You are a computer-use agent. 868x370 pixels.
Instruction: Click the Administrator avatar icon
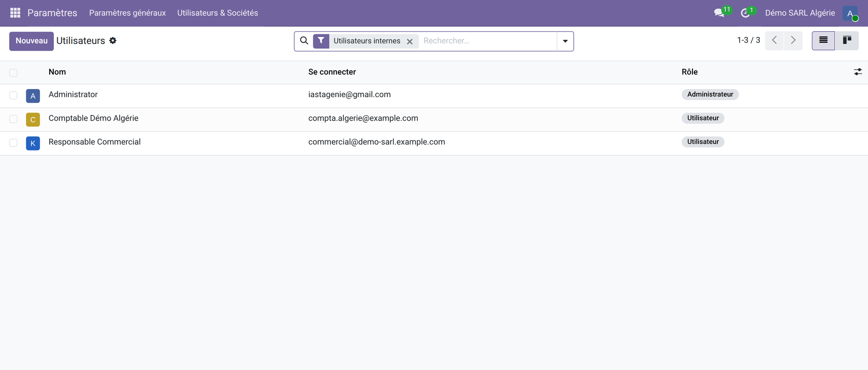pos(33,96)
